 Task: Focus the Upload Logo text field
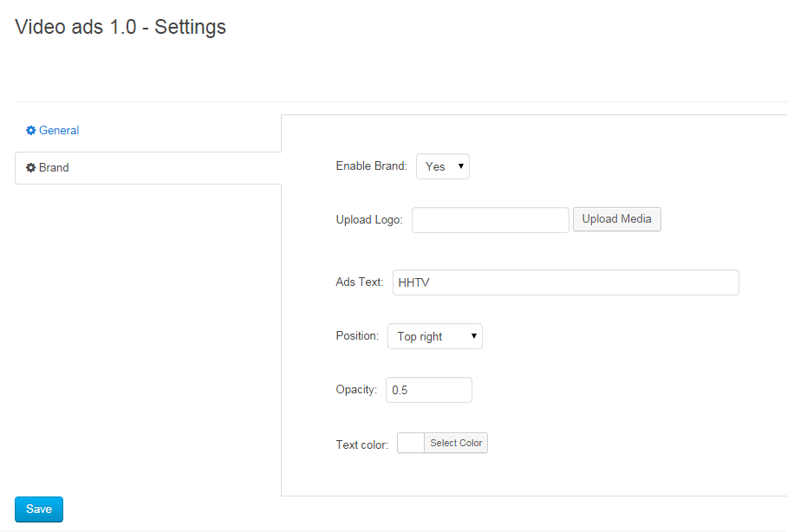[x=490, y=220]
